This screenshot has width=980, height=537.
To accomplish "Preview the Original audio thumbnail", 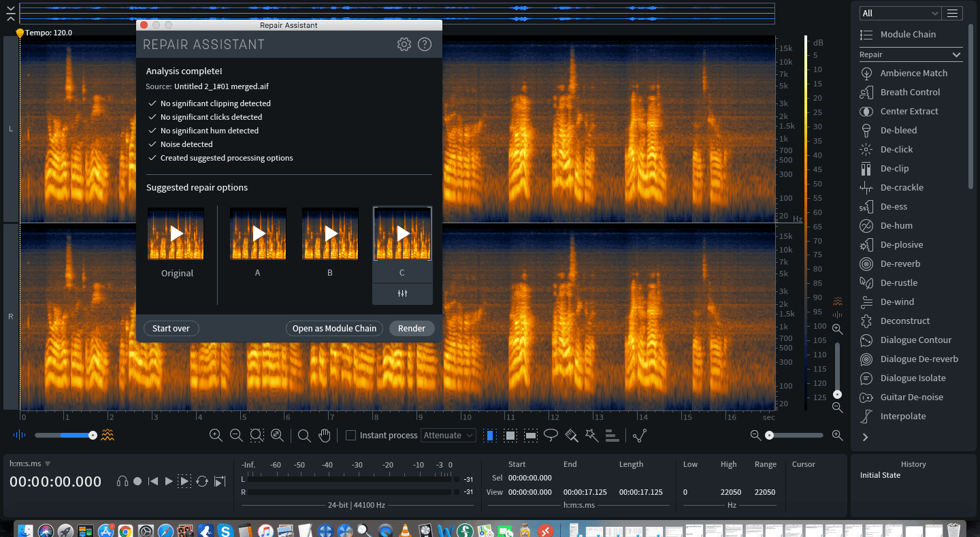I will pos(176,233).
